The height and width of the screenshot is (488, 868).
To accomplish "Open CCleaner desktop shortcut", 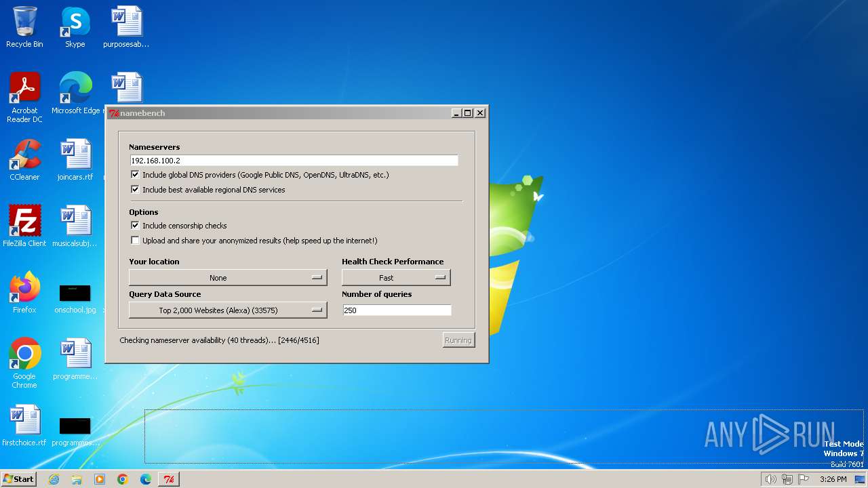I will pos(24,160).
